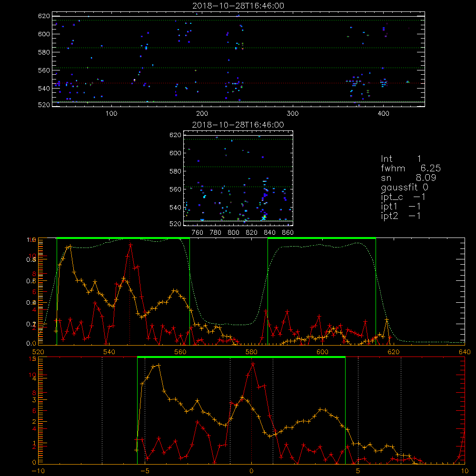Screen dimensions: 476x476
Task: Select the 'ipt2 -1' line
Action: point(401,216)
